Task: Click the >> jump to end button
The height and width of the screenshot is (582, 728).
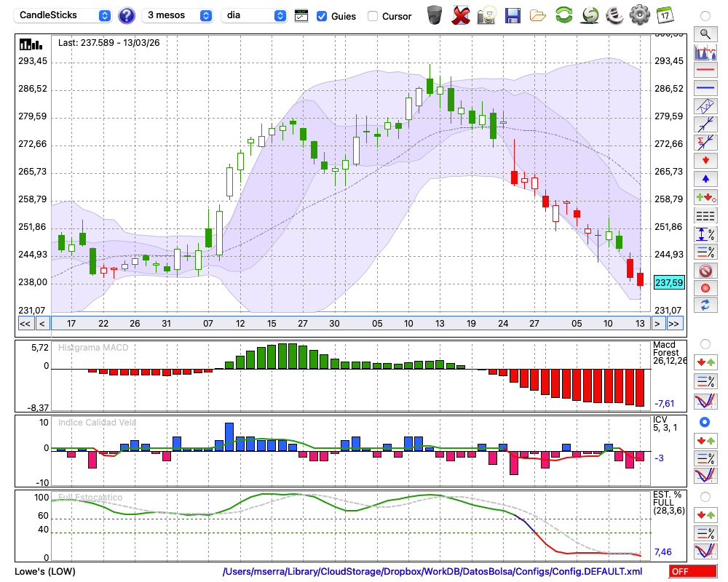Action: [674, 324]
